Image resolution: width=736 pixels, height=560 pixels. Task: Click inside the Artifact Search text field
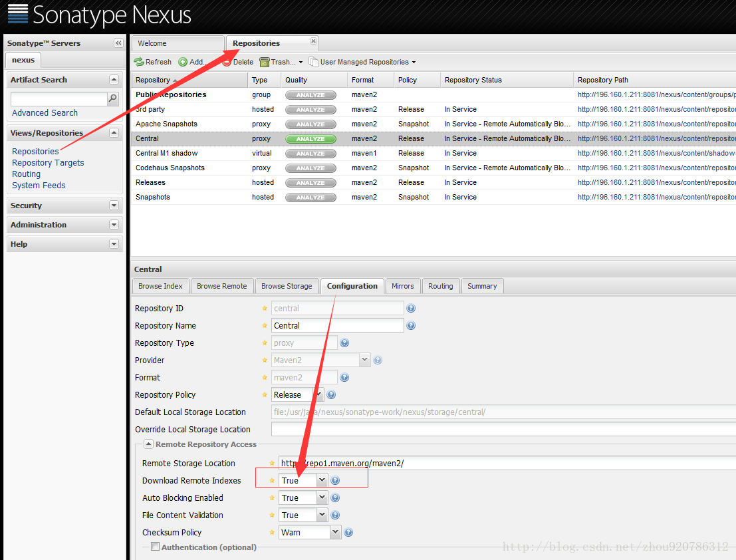tap(59, 98)
